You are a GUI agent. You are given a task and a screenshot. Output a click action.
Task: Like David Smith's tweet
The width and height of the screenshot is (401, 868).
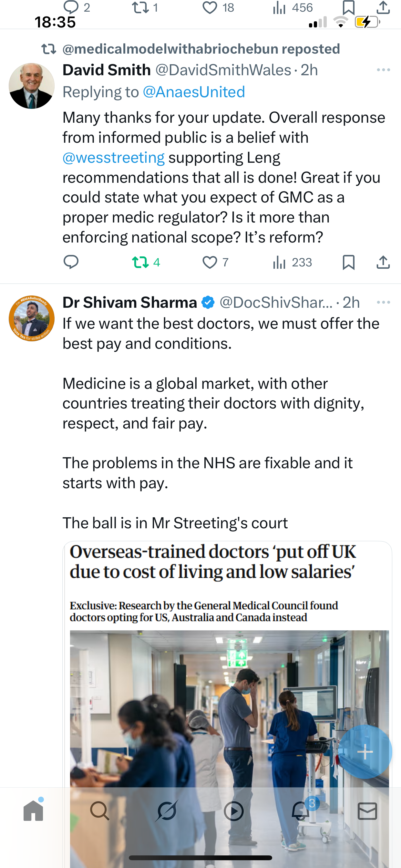tap(210, 262)
